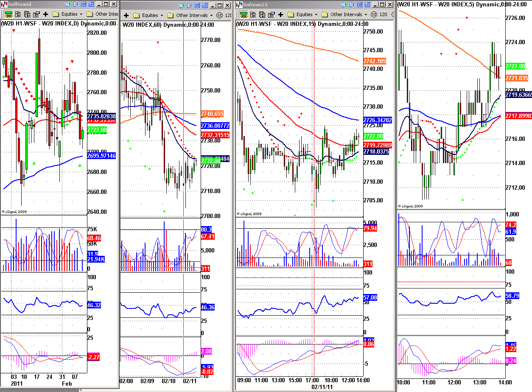This screenshot has width=532, height=392.
Task: Open Other Intervals dropdown in 60-minute chart window
Action: tap(191, 15)
